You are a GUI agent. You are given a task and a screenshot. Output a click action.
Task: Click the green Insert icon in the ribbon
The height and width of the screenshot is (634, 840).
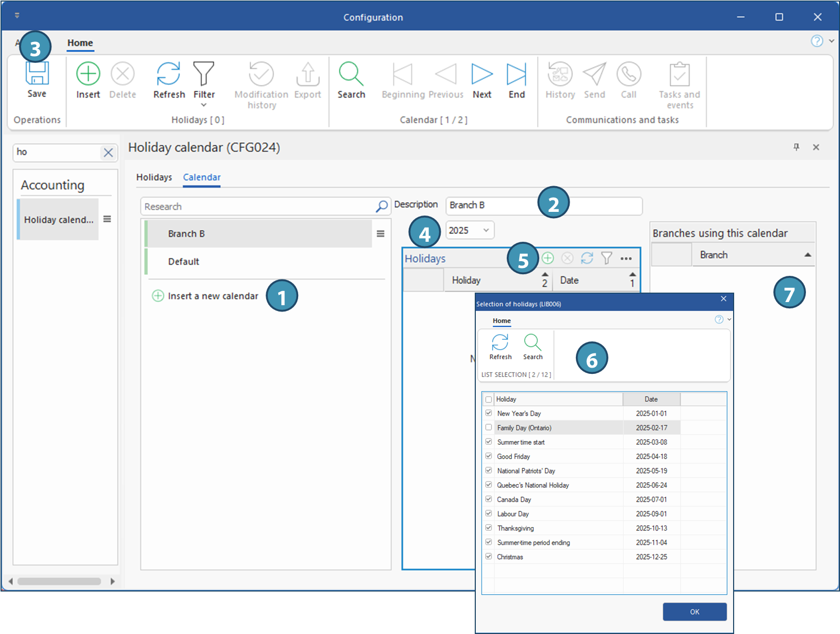tap(88, 74)
